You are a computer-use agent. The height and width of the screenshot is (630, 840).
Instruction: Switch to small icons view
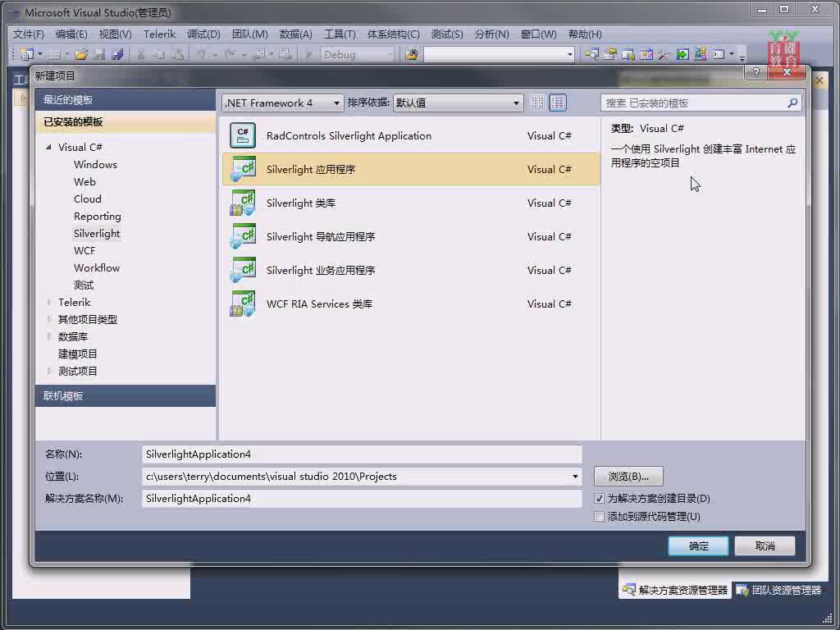tap(538, 103)
